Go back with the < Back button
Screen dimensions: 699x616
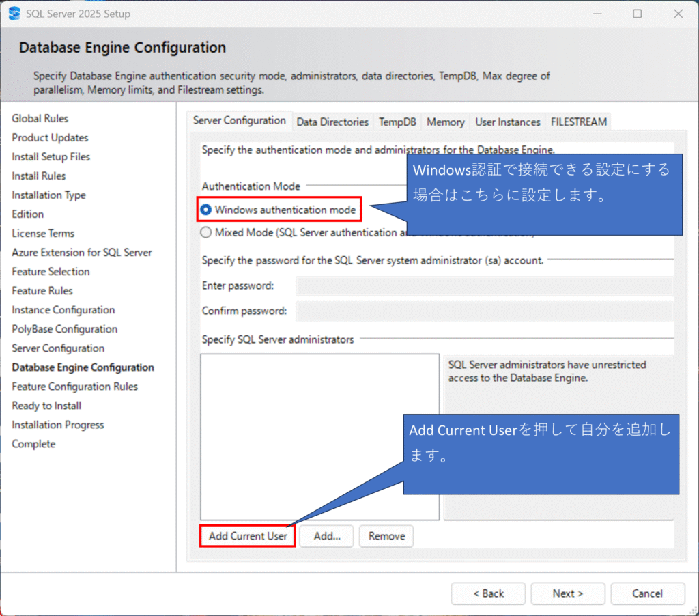488,593
